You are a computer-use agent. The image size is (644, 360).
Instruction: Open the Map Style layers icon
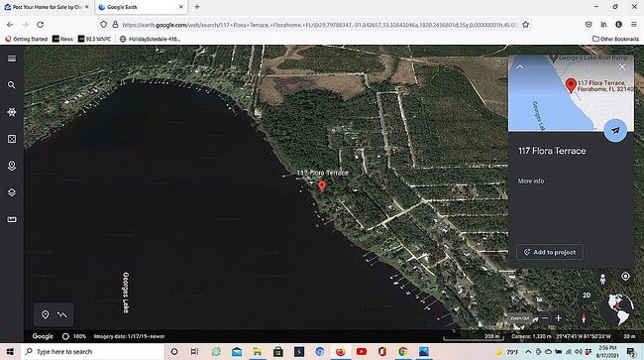coord(12,192)
